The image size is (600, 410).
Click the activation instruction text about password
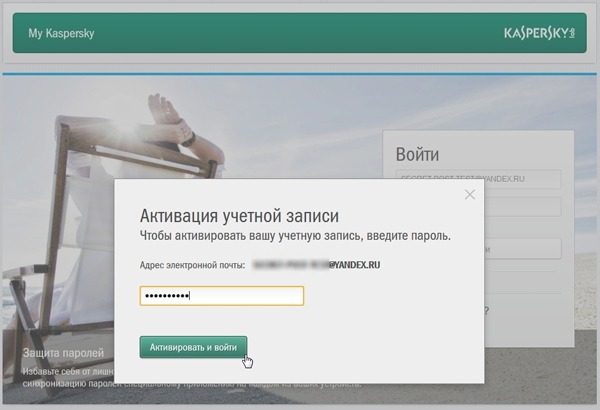tap(295, 236)
